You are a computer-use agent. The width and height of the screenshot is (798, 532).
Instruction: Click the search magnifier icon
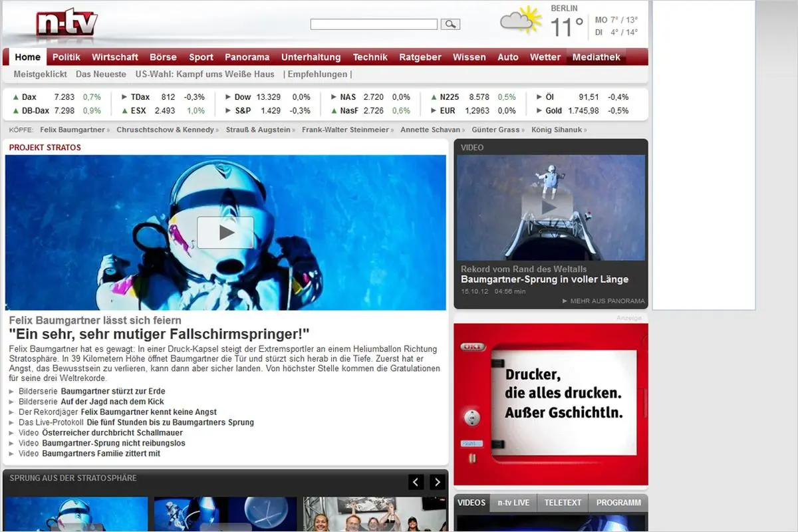click(x=450, y=24)
